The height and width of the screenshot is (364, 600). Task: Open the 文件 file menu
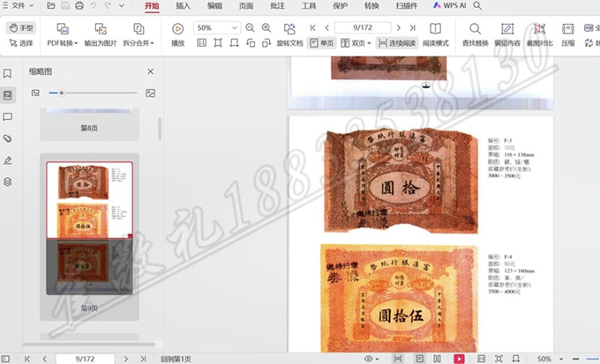pyautogui.click(x=19, y=6)
